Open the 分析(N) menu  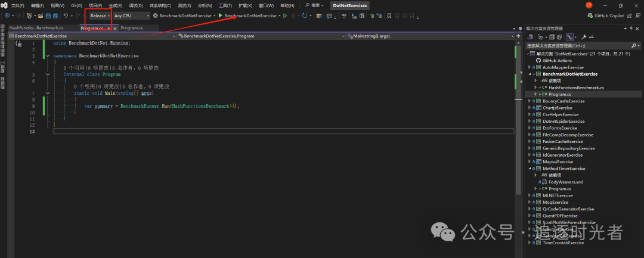(x=205, y=6)
